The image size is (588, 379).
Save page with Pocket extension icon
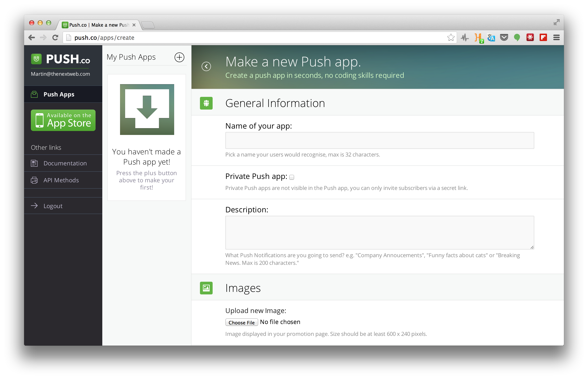504,38
